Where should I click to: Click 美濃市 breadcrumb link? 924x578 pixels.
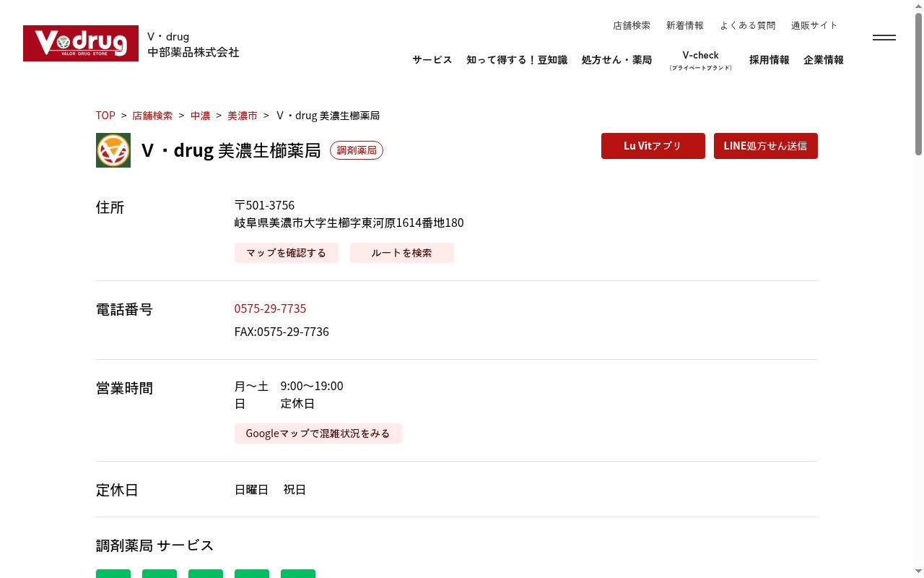tap(243, 116)
